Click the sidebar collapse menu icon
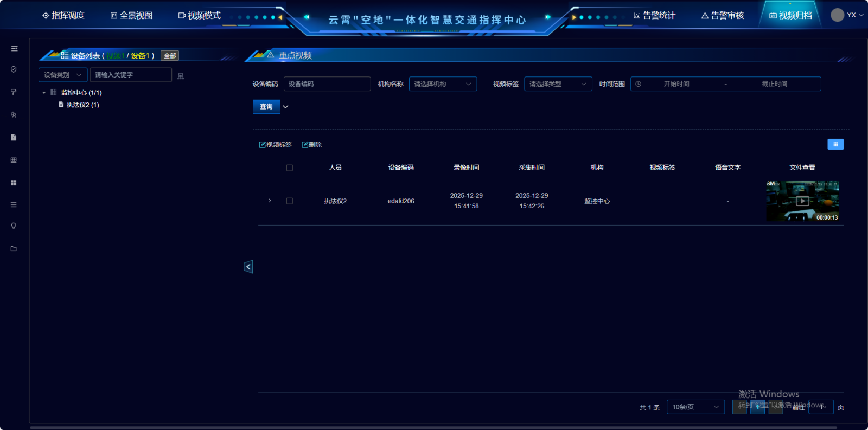This screenshot has width=868, height=430. tap(14, 49)
